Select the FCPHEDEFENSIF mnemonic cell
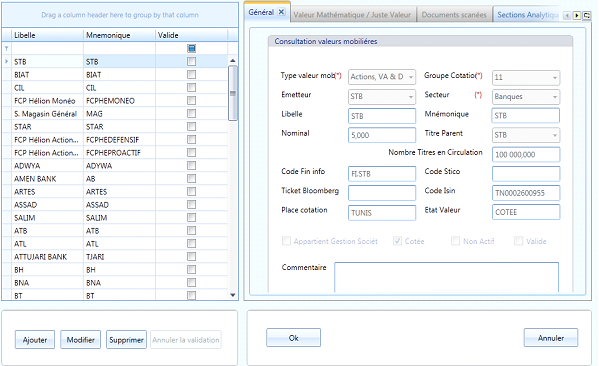Viewport: 599px width, 366px height. click(119, 139)
